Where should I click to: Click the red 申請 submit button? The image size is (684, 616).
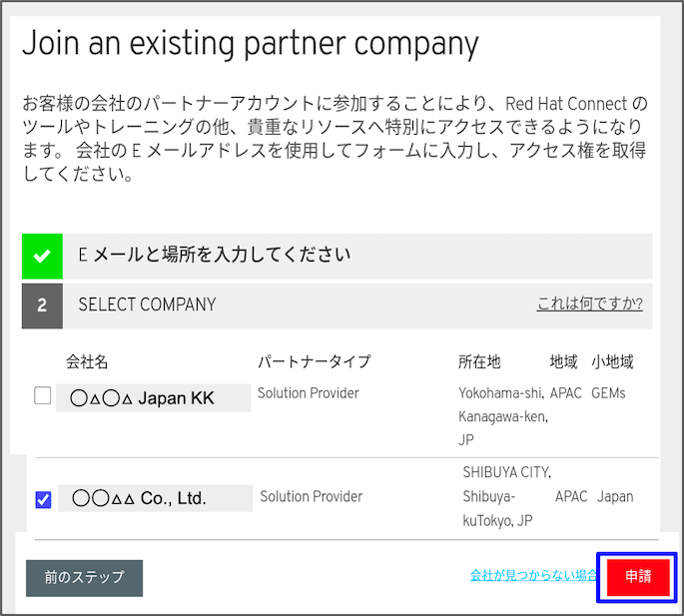638,577
